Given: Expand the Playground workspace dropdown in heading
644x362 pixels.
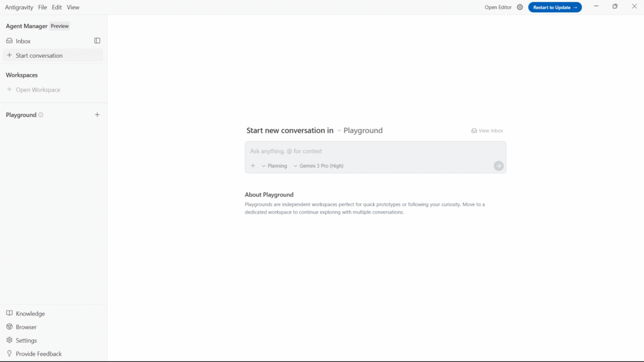Looking at the screenshot, I should pos(360,131).
